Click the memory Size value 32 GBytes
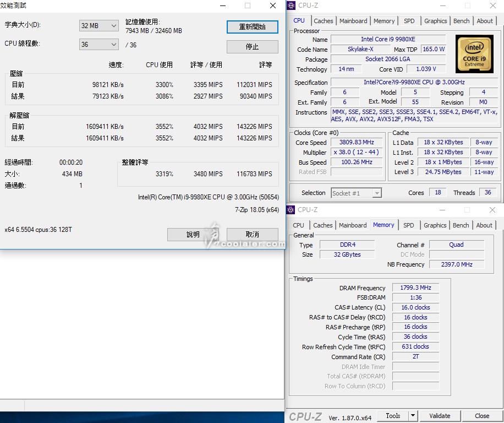 click(x=348, y=255)
